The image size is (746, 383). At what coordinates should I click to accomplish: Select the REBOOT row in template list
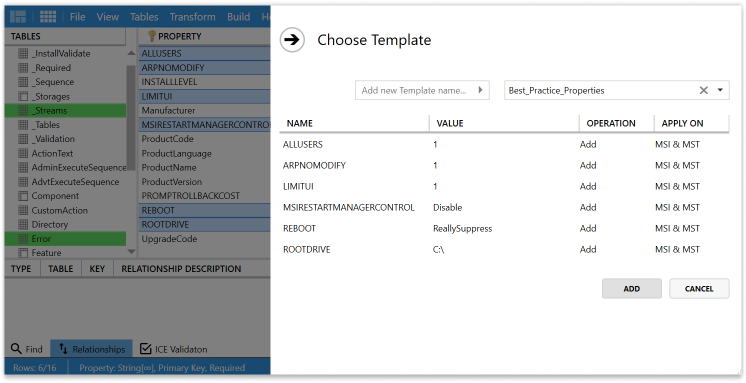tap(504, 228)
